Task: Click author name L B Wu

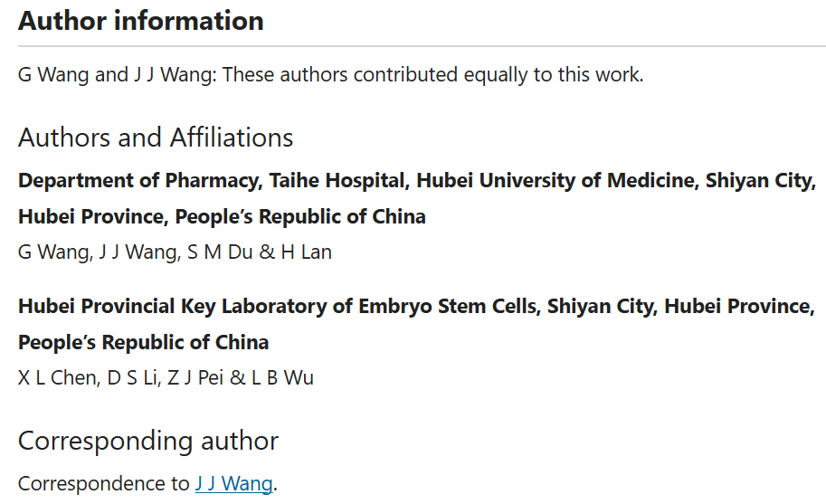Action: (282, 378)
